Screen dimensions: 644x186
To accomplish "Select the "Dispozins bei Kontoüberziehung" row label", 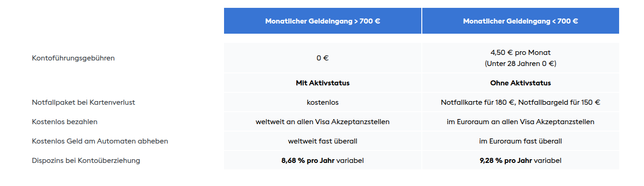I will [x=86, y=161].
